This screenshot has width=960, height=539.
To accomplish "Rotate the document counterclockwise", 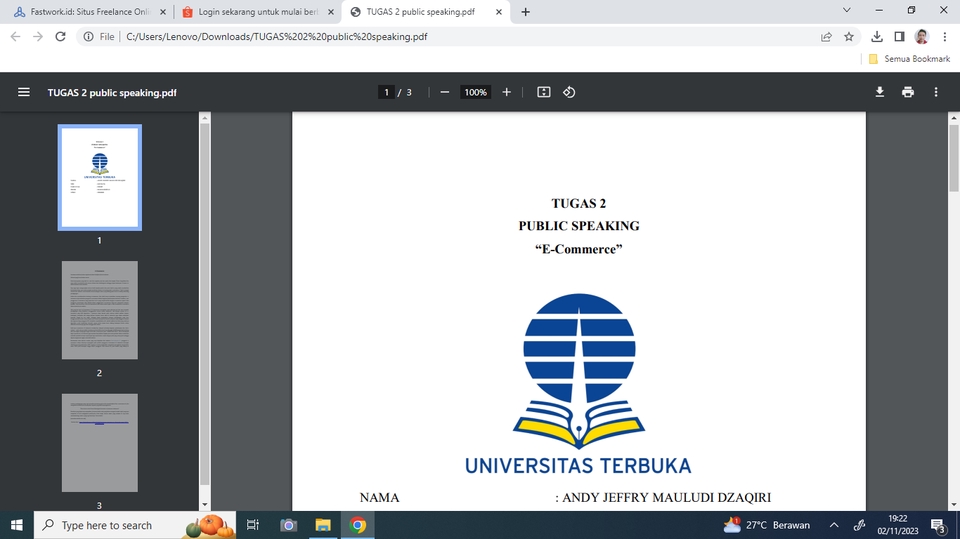I will click(x=569, y=92).
